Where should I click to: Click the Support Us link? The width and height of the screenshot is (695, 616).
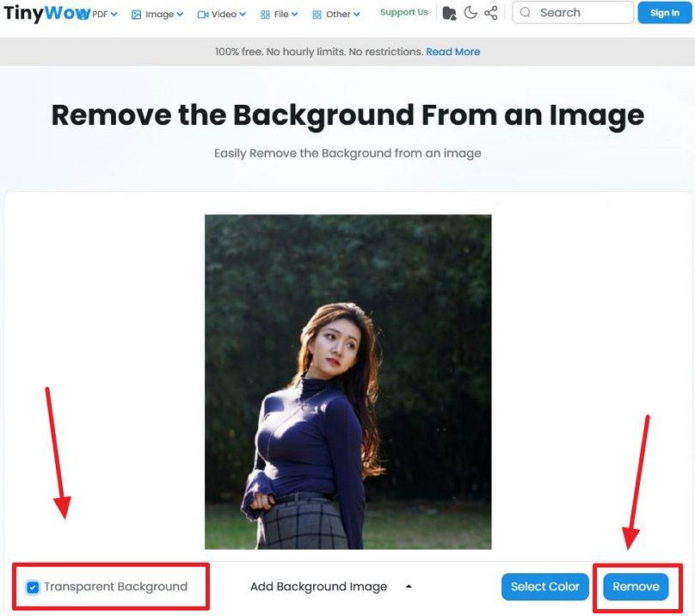(x=403, y=13)
